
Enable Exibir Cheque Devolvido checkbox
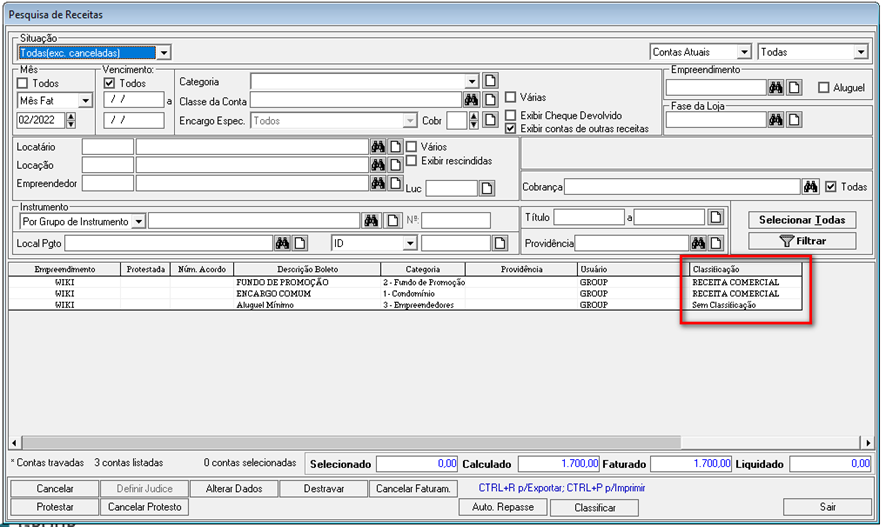511,115
